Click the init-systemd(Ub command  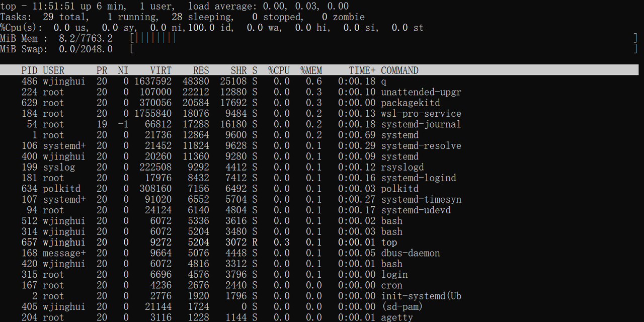[421, 296]
